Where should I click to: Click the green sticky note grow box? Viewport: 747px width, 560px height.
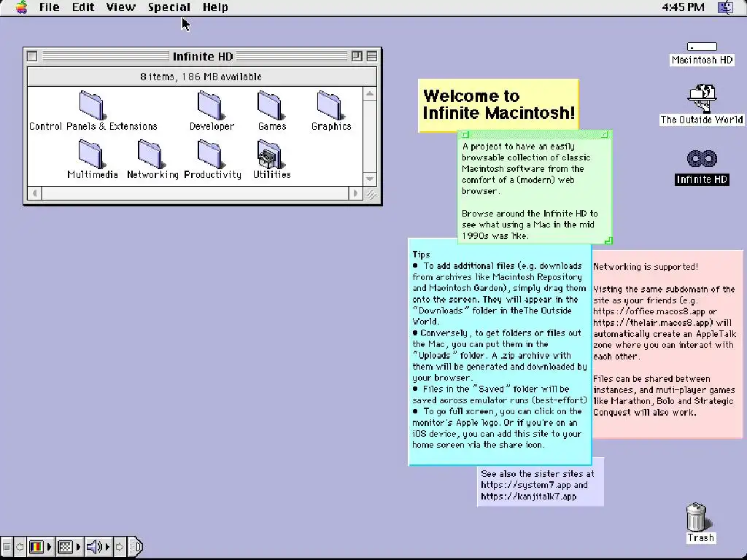point(608,241)
